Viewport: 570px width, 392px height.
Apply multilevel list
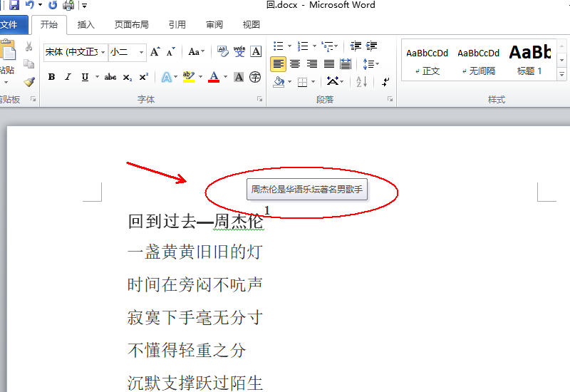328,46
